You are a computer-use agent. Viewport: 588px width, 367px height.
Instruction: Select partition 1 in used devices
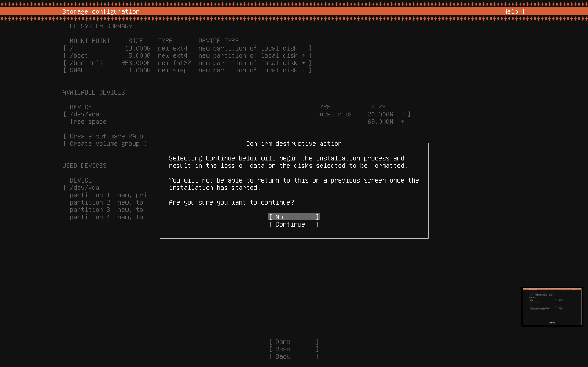click(90, 195)
